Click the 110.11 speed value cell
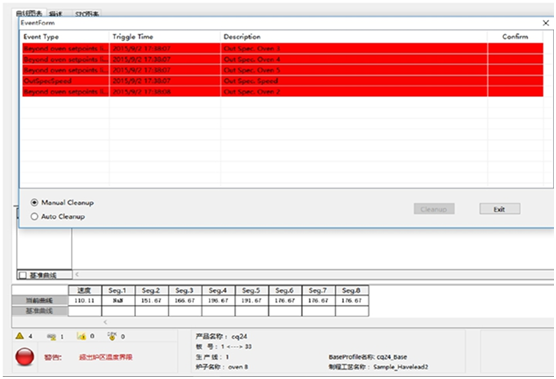This screenshot has width=556, height=379. click(x=84, y=300)
